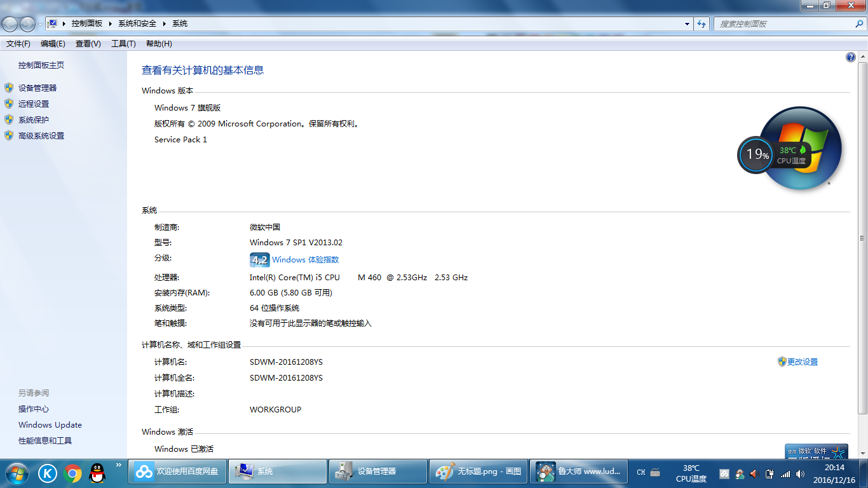Click the 系统 taskbar button
This screenshot has width=868, height=488.
(x=278, y=472)
